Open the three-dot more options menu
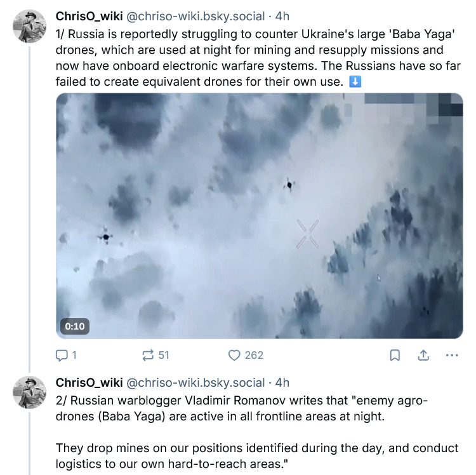This screenshot has height=475, width=476. tap(452, 356)
